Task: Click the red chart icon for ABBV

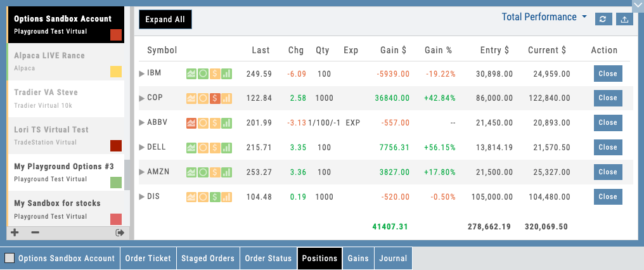Action: pos(191,123)
